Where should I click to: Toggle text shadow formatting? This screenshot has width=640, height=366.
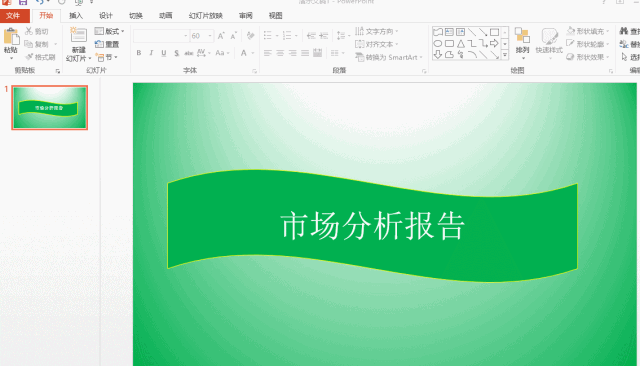176,53
